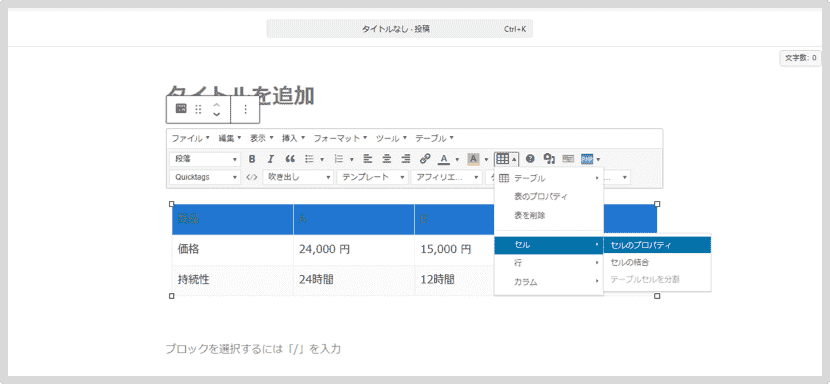Image resolution: width=830 pixels, height=384 pixels.
Task: Choose 表を削除 from the dropdown
Action: (x=549, y=216)
